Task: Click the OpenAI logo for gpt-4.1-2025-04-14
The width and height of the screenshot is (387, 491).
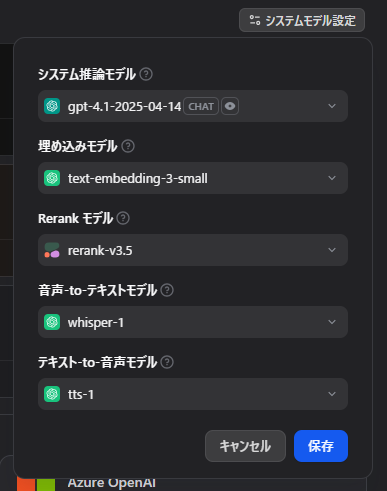Action: point(52,106)
